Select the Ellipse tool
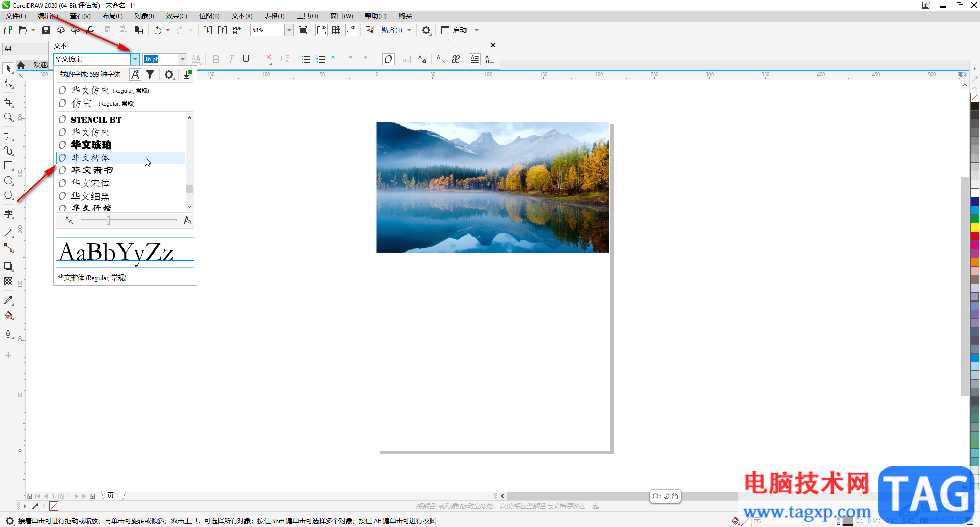 coord(8,181)
